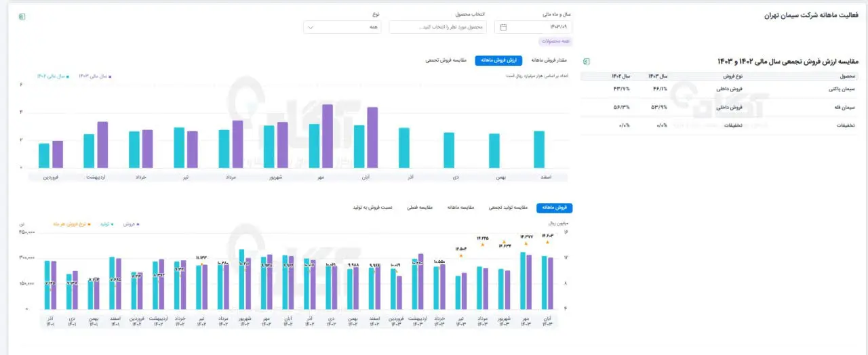Export the monthly sales chart to Excel

[x=22, y=16]
